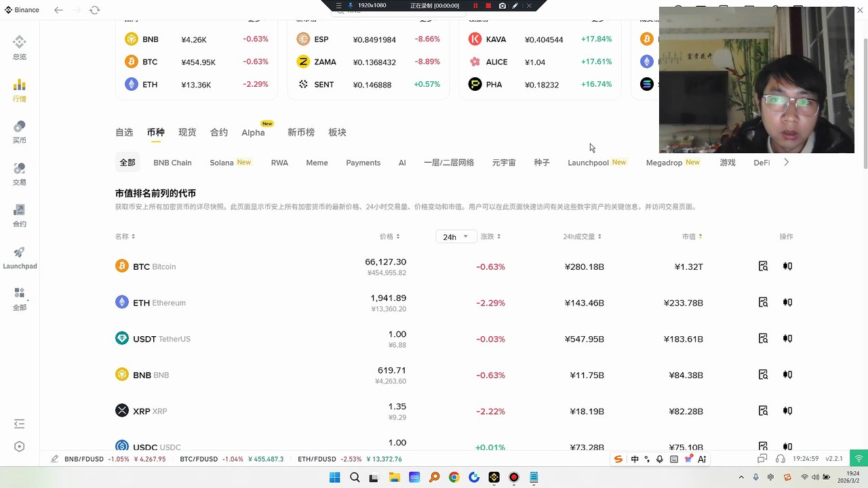Image resolution: width=868 pixels, height=488 pixels.
Task: Reload the page with the refresh icon
Action: click(94, 10)
